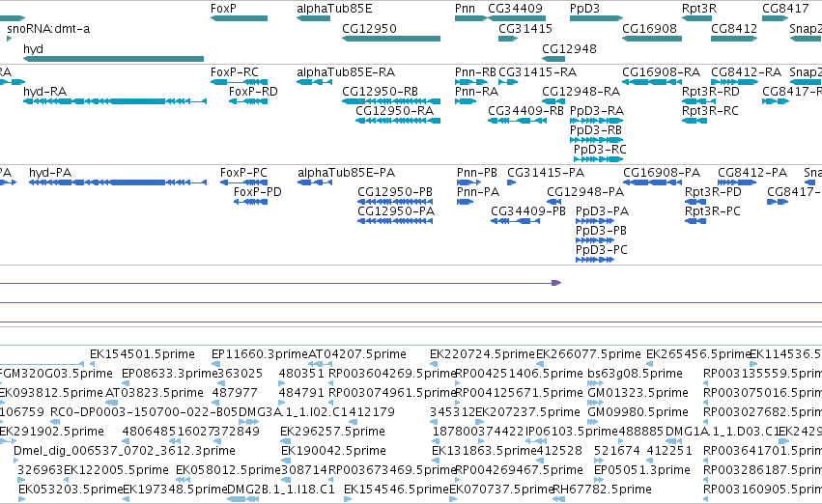The width and height of the screenshot is (822, 504).
Task: Open EST EK154546.5prime
Action: coord(396,490)
